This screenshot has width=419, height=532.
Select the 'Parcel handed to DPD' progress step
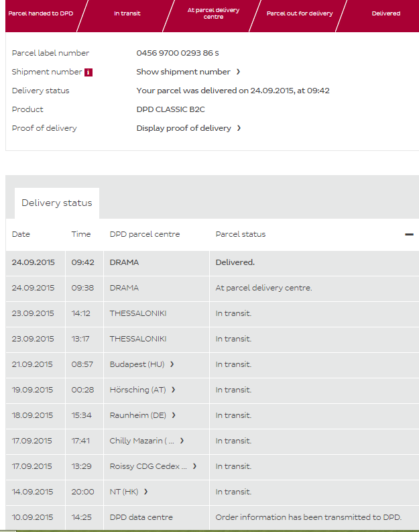(x=40, y=13)
